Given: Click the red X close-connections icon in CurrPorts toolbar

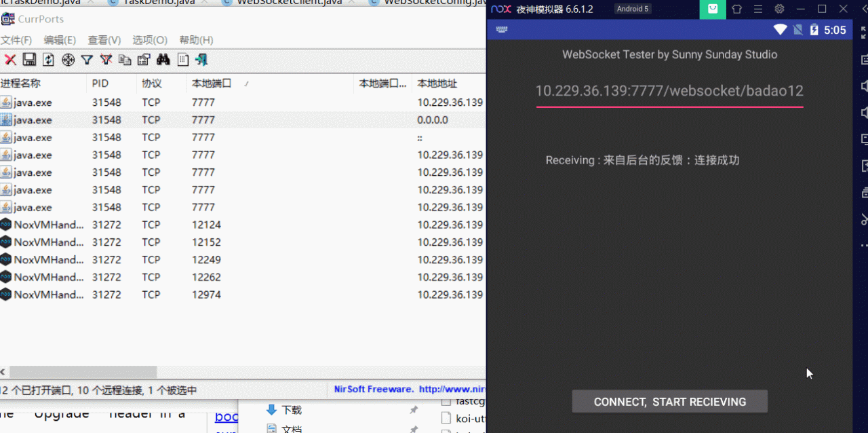Looking at the screenshot, I should tap(10, 60).
